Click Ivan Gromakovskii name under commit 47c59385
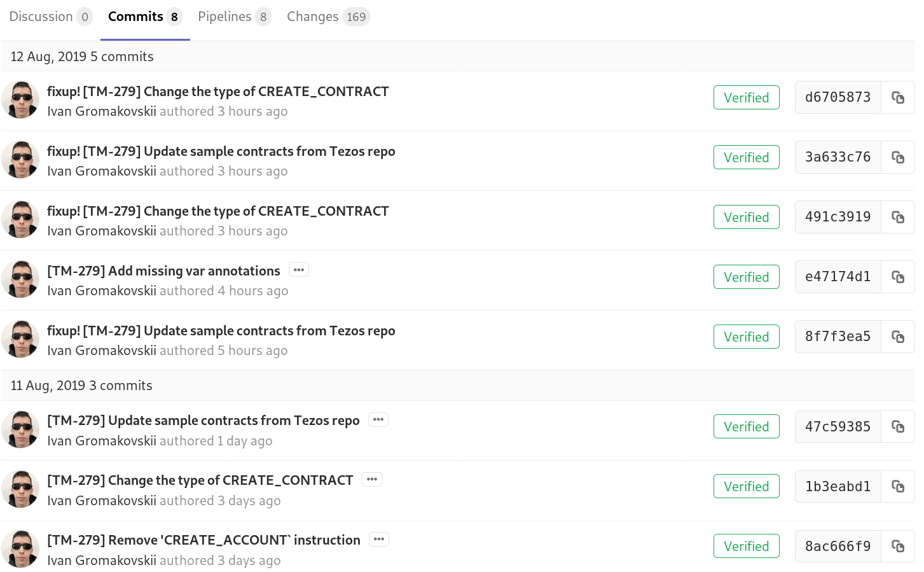Viewport: 924px width, 572px height. coord(102,441)
